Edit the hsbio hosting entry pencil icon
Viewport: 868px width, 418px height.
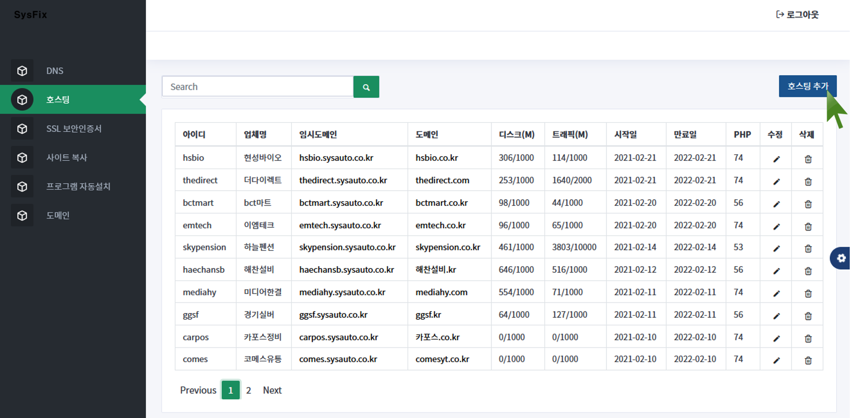click(x=776, y=159)
